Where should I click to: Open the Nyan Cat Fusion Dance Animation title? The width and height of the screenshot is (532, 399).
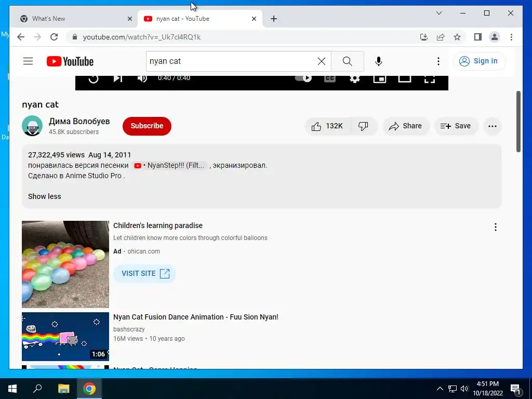(x=196, y=317)
